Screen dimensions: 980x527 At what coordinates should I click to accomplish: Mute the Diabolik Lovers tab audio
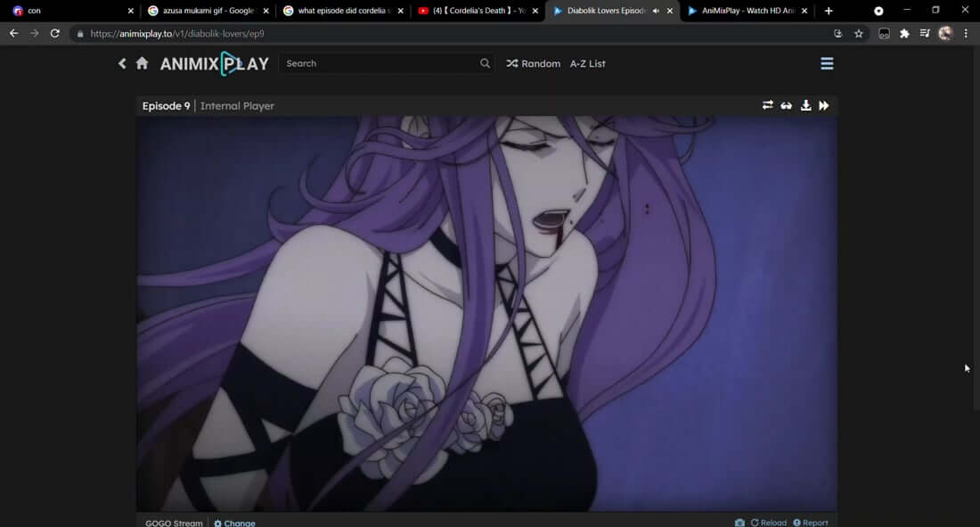[657, 11]
